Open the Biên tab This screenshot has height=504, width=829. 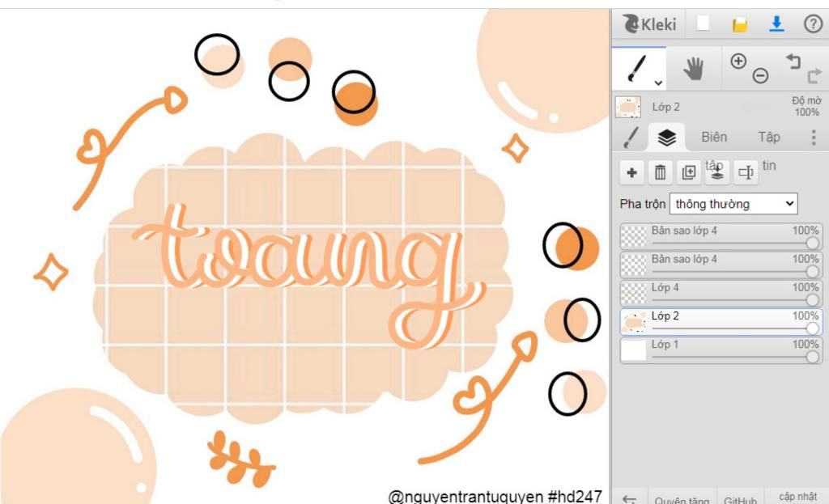tap(714, 138)
